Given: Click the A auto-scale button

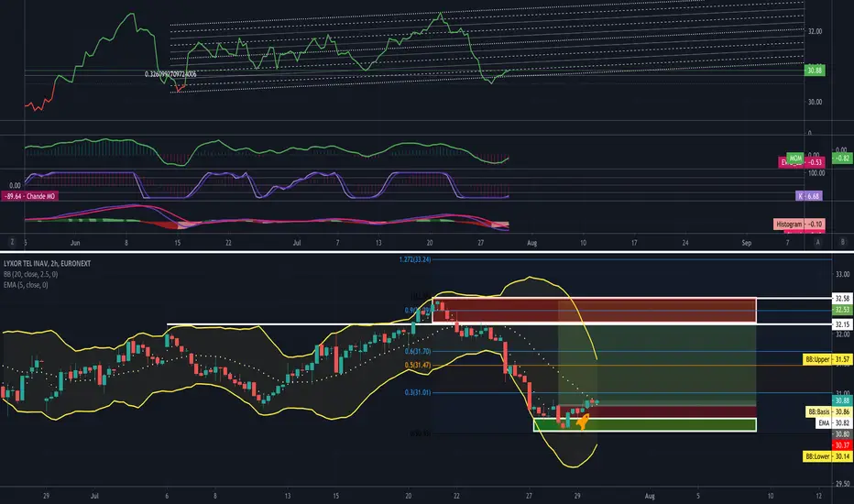Looking at the screenshot, I should click(x=817, y=242).
